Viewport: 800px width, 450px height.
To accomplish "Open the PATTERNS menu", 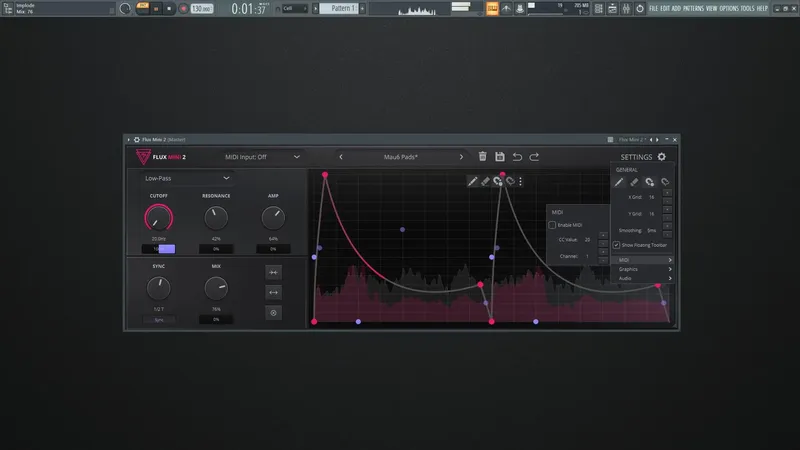I will tap(693, 9).
